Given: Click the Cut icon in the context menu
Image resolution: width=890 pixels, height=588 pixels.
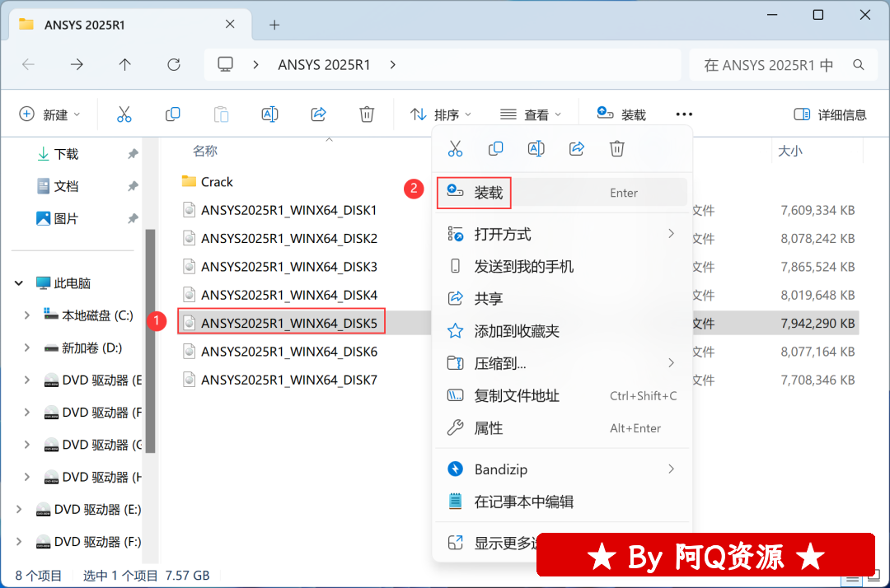Looking at the screenshot, I should point(455,148).
